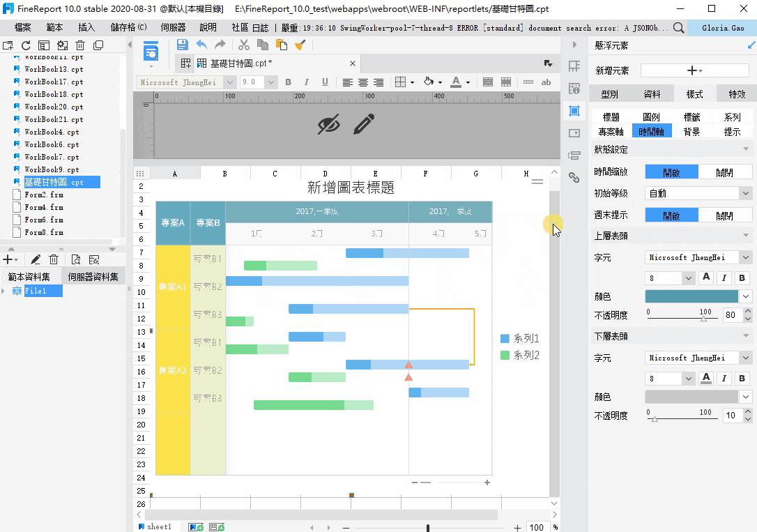Click the pencil edit icon on the chart
This screenshot has height=532, width=757.
pyautogui.click(x=364, y=124)
